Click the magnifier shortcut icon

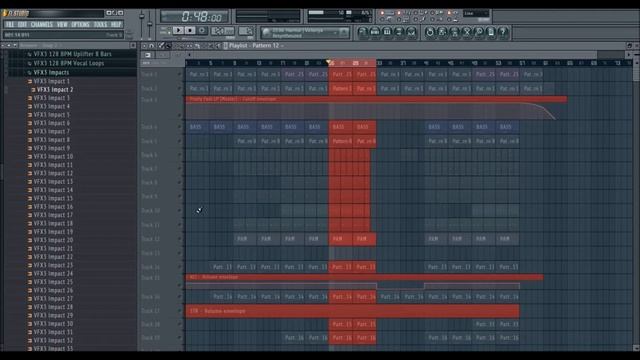pos(479,32)
